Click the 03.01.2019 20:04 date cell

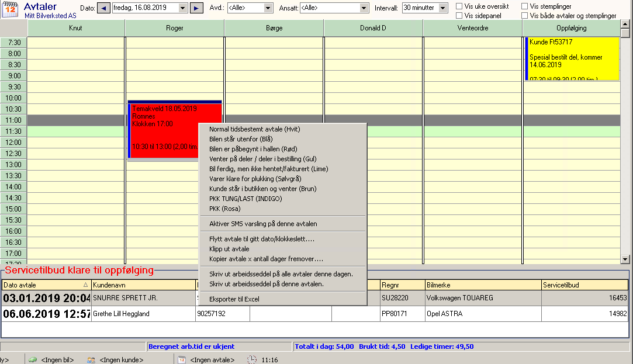coord(46,298)
